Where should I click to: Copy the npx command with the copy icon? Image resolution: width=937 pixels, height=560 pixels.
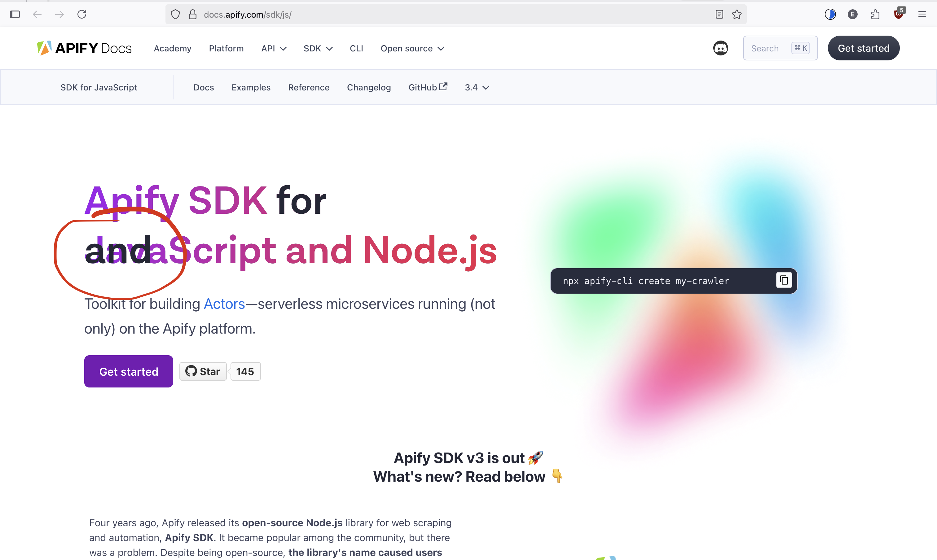(x=784, y=280)
